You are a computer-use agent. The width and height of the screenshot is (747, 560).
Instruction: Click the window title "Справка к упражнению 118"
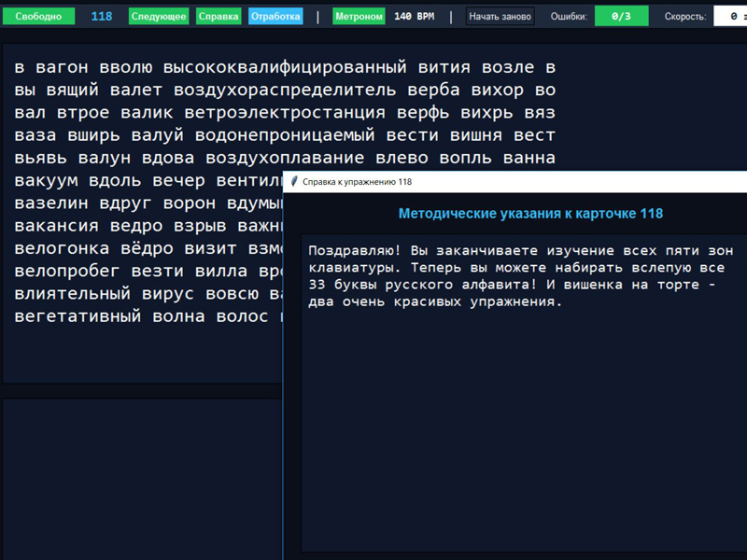point(357,181)
